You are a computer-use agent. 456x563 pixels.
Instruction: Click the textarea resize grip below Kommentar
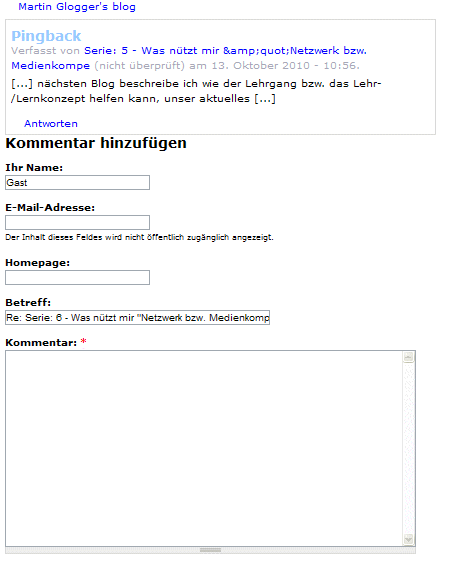[x=210, y=550]
